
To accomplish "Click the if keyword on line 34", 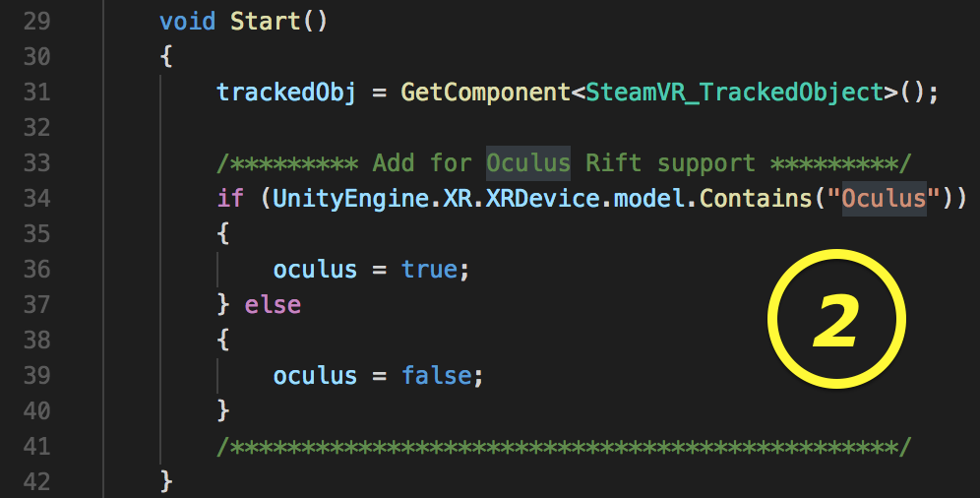I will click(229, 198).
